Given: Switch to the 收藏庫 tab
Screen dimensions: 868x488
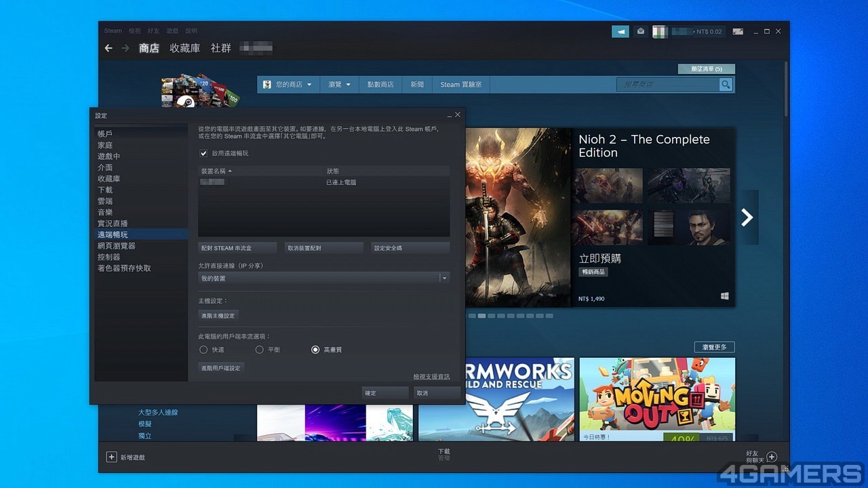Looking at the screenshot, I should click(x=185, y=48).
